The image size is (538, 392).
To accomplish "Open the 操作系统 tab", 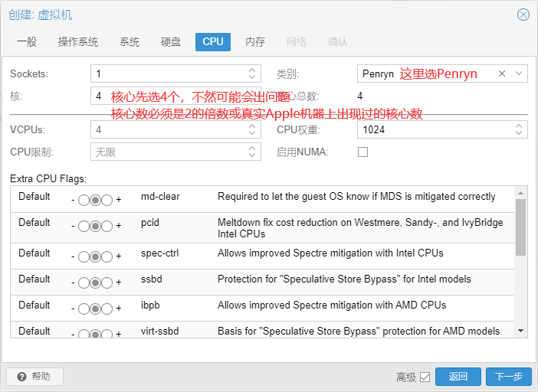I will coord(78,42).
